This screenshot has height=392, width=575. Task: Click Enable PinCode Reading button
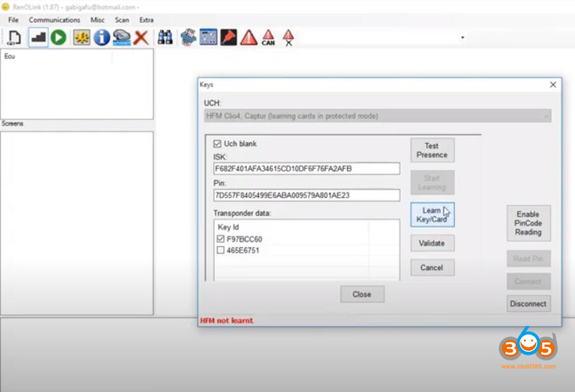pyautogui.click(x=528, y=223)
